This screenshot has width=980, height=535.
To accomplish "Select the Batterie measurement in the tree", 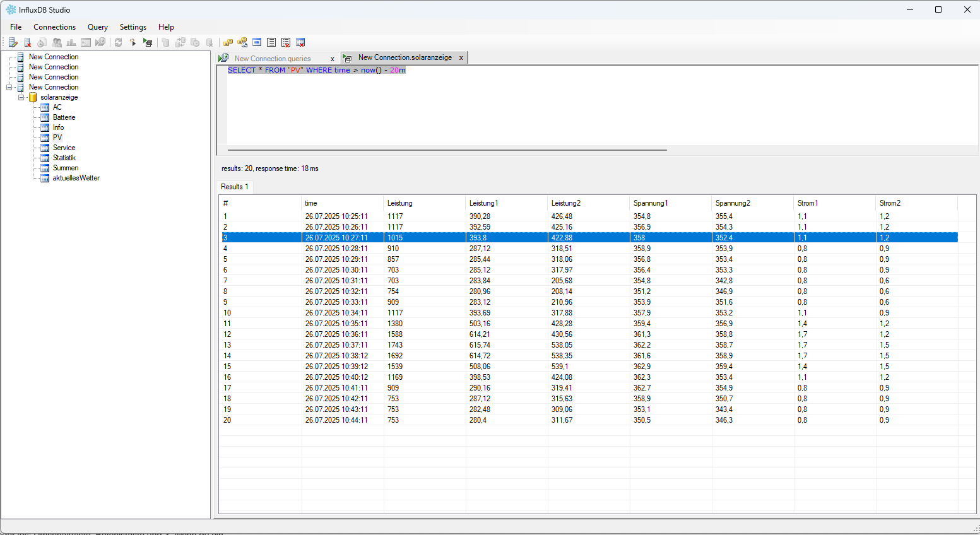I will pos(64,117).
